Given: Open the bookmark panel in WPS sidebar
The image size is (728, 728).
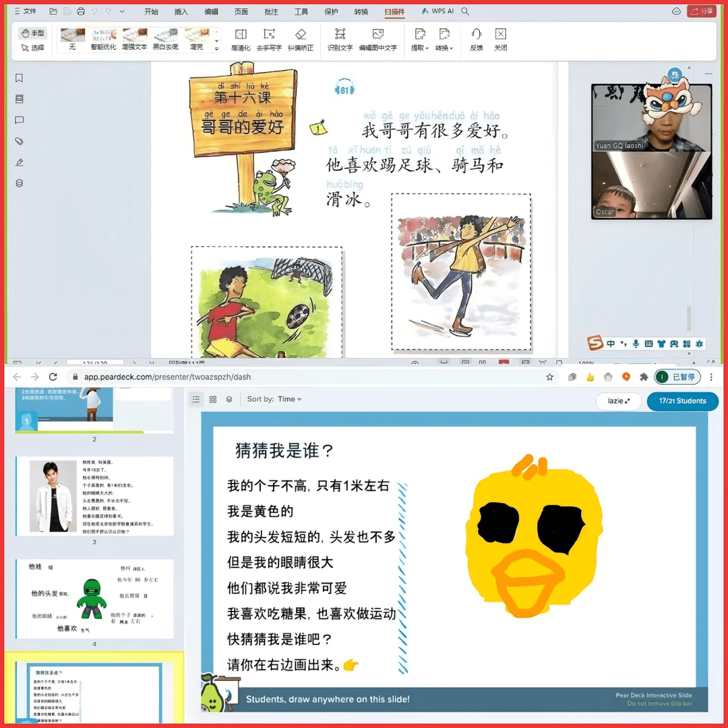Looking at the screenshot, I should [x=19, y=78].
